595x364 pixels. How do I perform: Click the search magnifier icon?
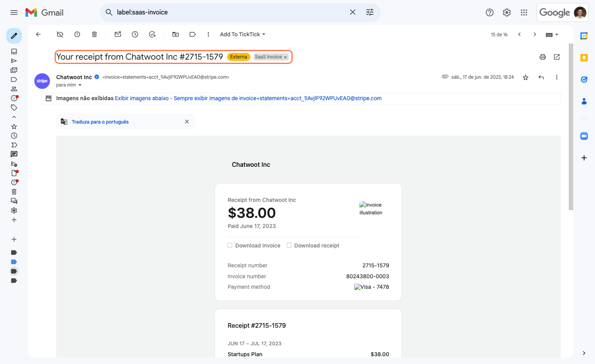(109, 12)
